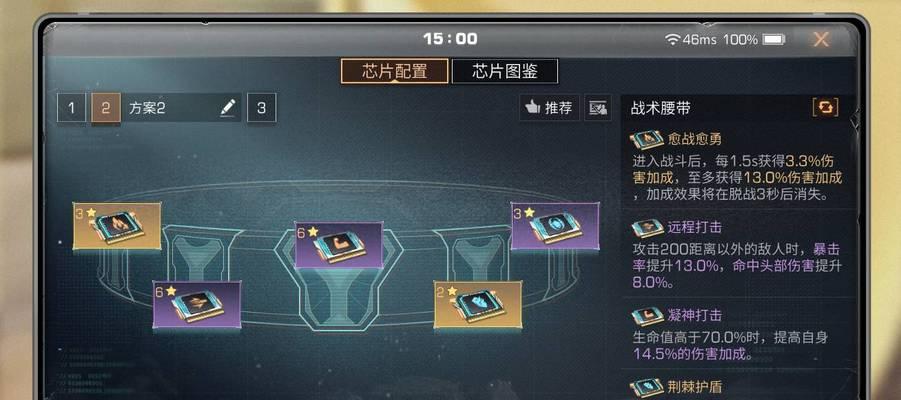
Task: Select the 3-star purple shield chip slot
Action: click(555, 226)
